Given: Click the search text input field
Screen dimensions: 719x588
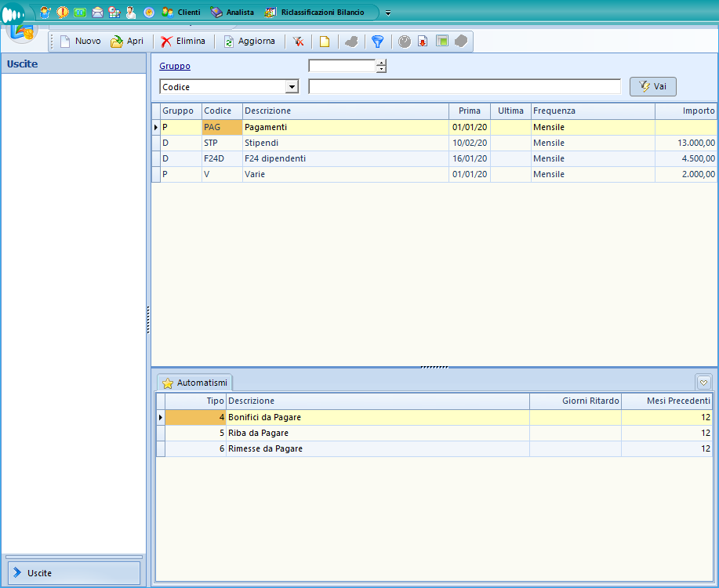Looking at the screenshot, I should click(x=464, y=87).
